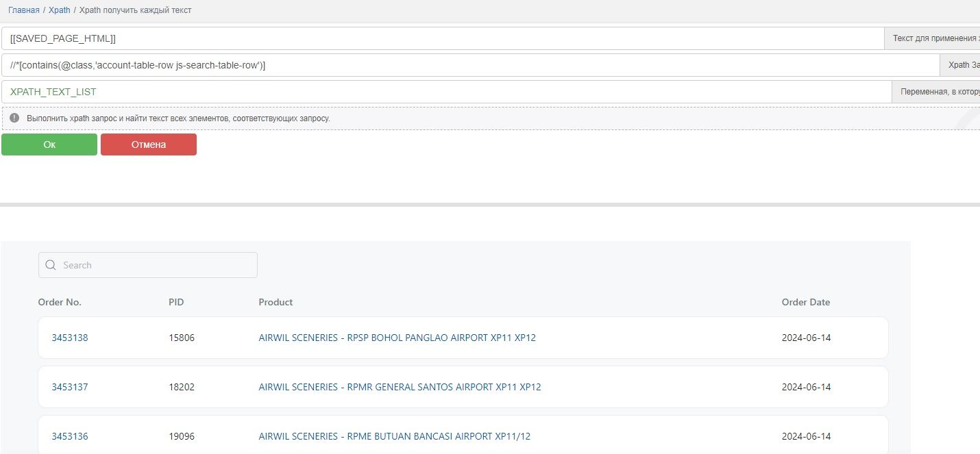Open RPMR General Santos Airport product link
The height and width of the screenshot is (454, 980).
400,387
